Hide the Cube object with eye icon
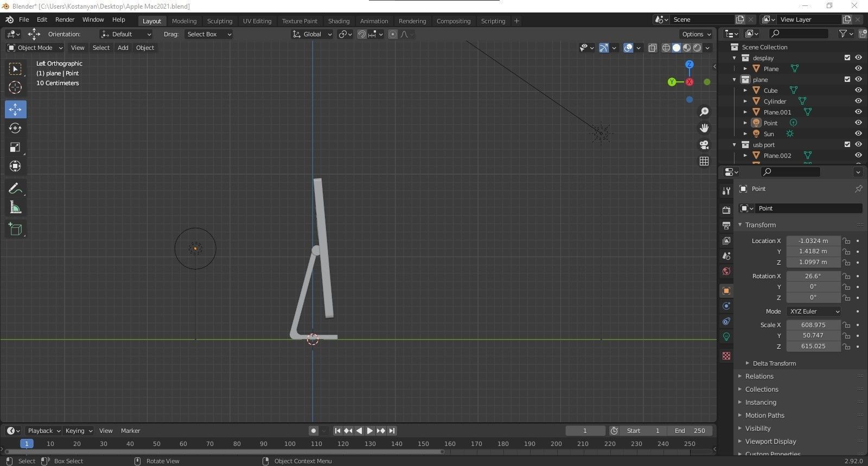This screenshot has width=868, height=466. [x=858, y=91]
